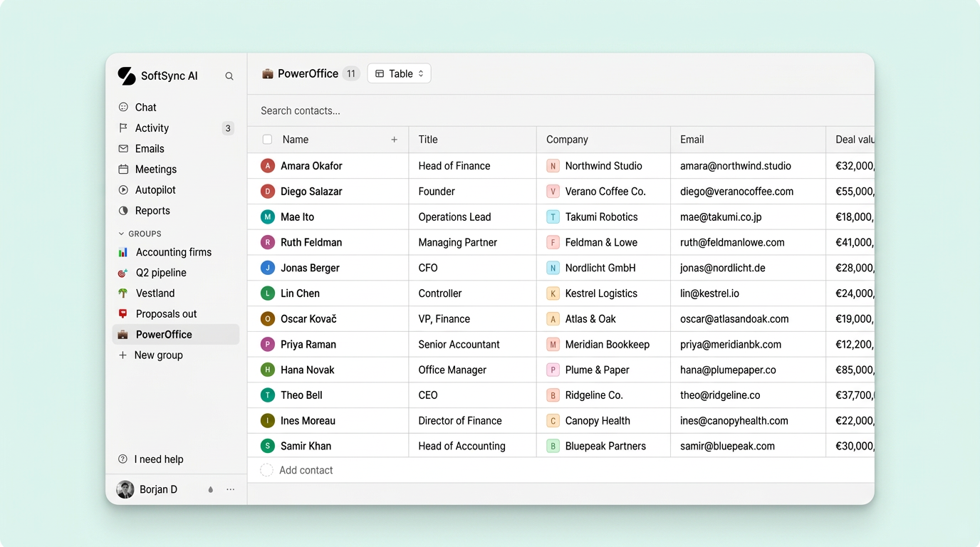Collapse the Groups section chevron
980x547 pixels.
[x=121, y=234]
